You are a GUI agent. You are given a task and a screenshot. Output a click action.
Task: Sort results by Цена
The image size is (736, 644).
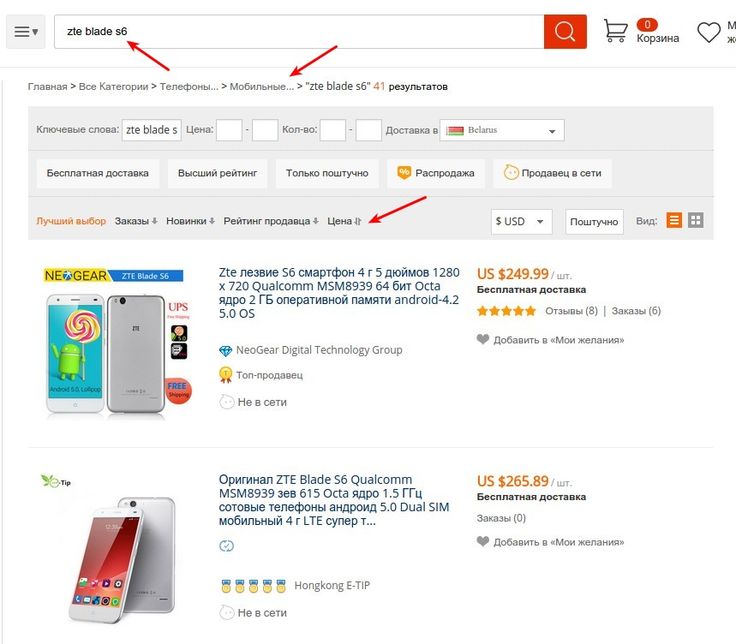point(344,221)
